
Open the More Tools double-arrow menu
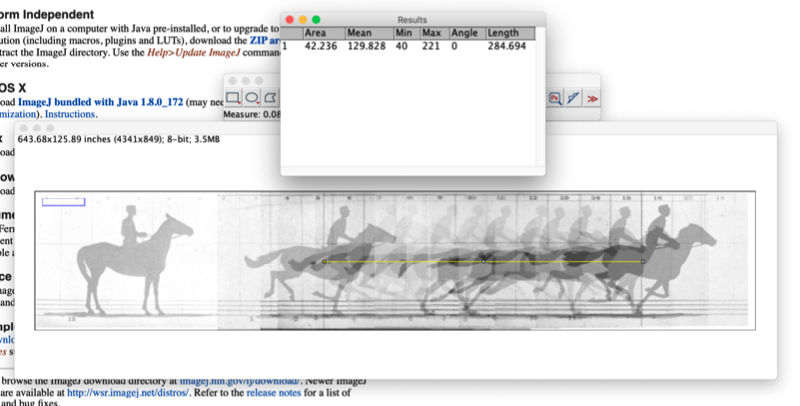click(592, 98)
